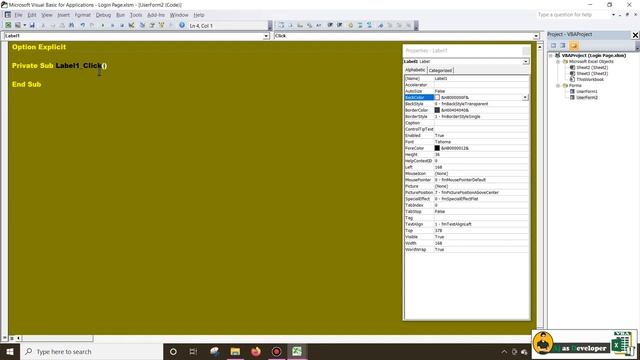Click the Project Explorer toolbar icon
640x360 pixels.
142,25
